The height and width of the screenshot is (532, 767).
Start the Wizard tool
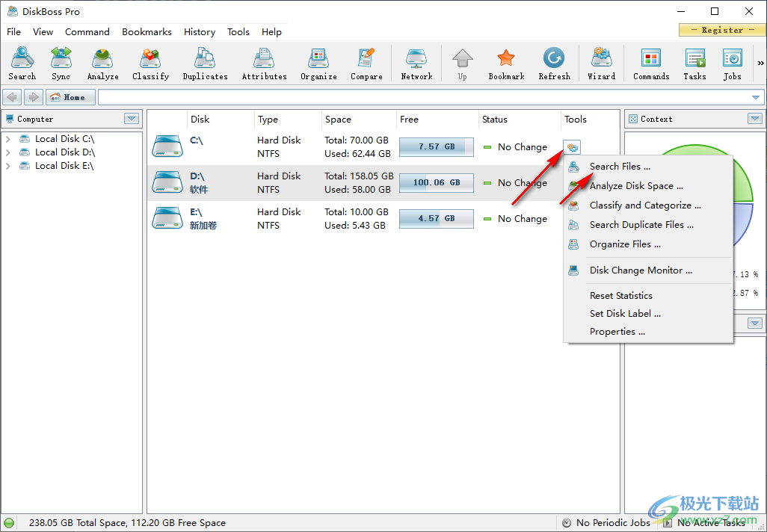click(602, 63)
